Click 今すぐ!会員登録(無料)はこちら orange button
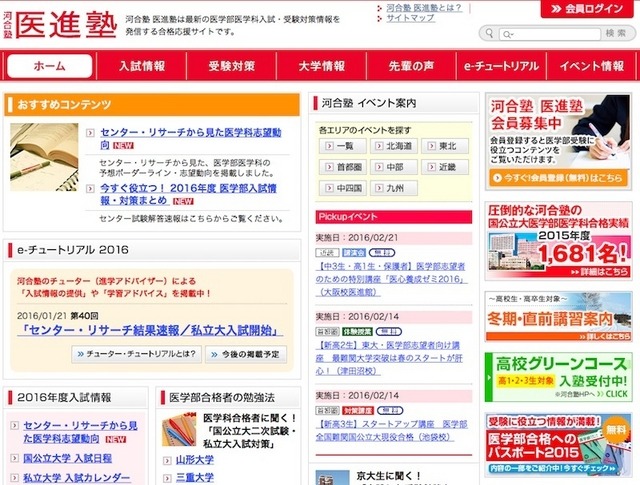 point(558,178)
